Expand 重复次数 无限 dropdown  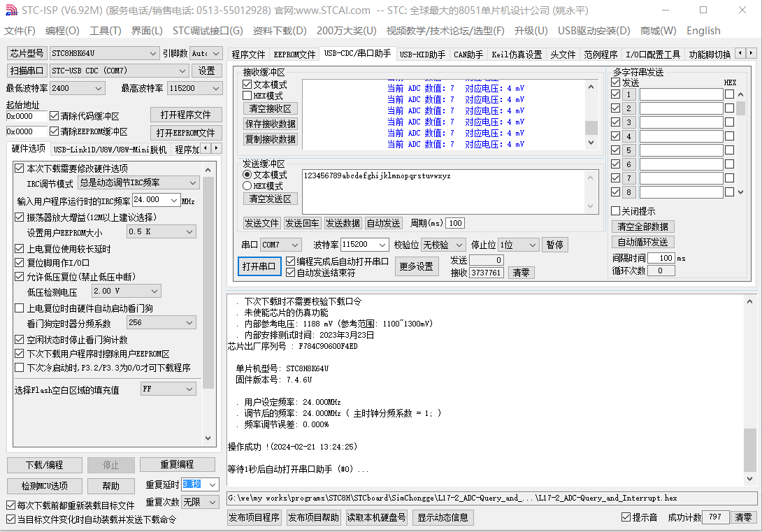coord(200,503)
